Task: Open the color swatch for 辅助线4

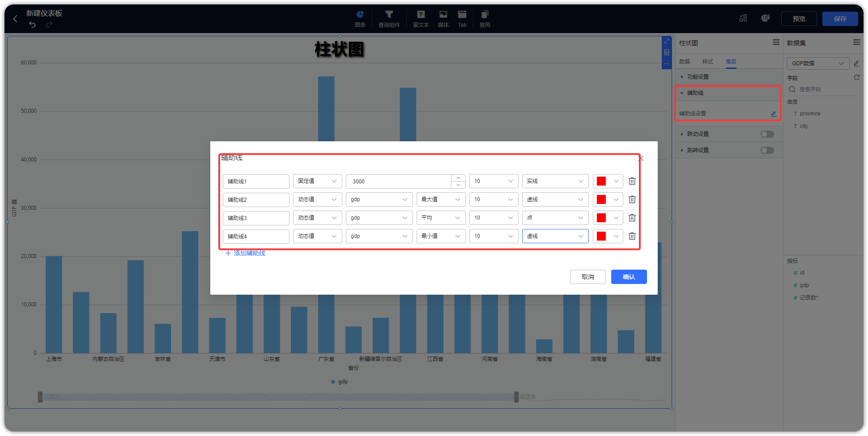Action: pyautogui.click(x=608, y=236)
